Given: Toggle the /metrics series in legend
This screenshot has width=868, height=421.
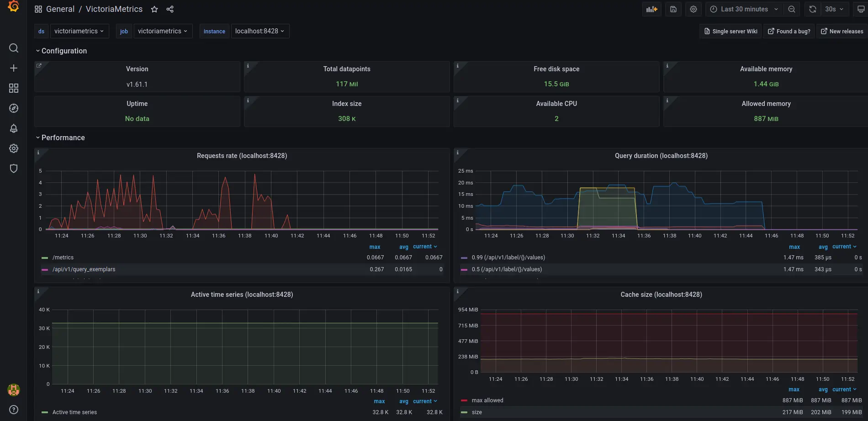Looking at the screenshot, I should pyautogui.click(x=63, y=258).
